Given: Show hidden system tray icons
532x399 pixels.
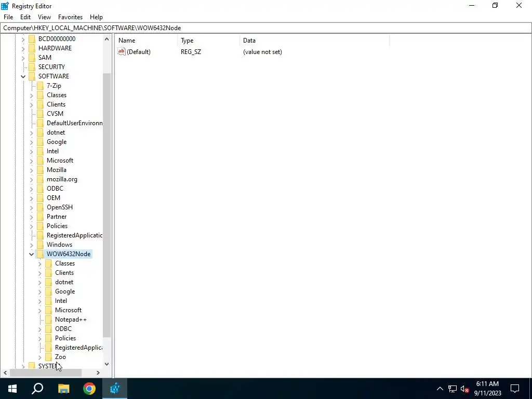Looking at the screenshot, I should point(440,389).
